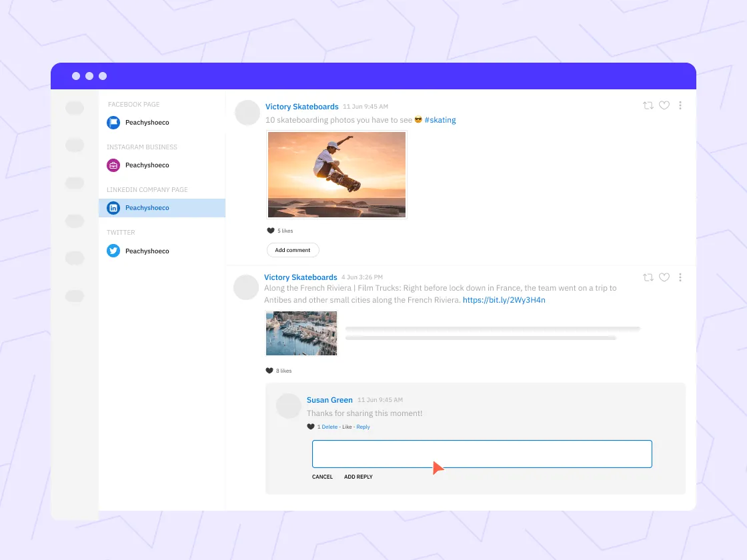Open the #skating hashtag link

click(x=440, y=120)
